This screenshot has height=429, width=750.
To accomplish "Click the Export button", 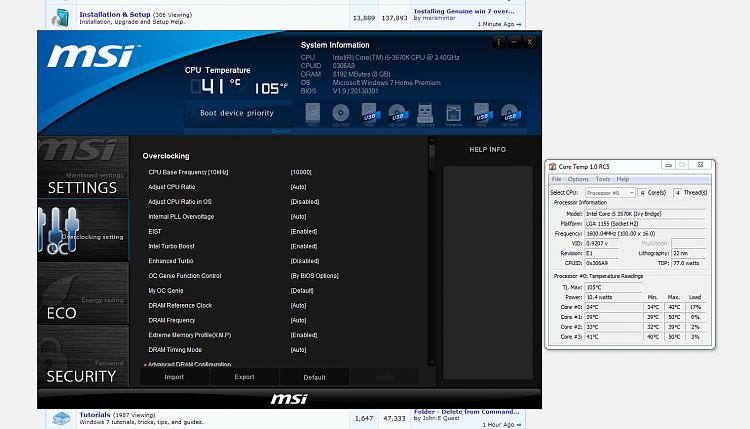I will coord(244,377).
